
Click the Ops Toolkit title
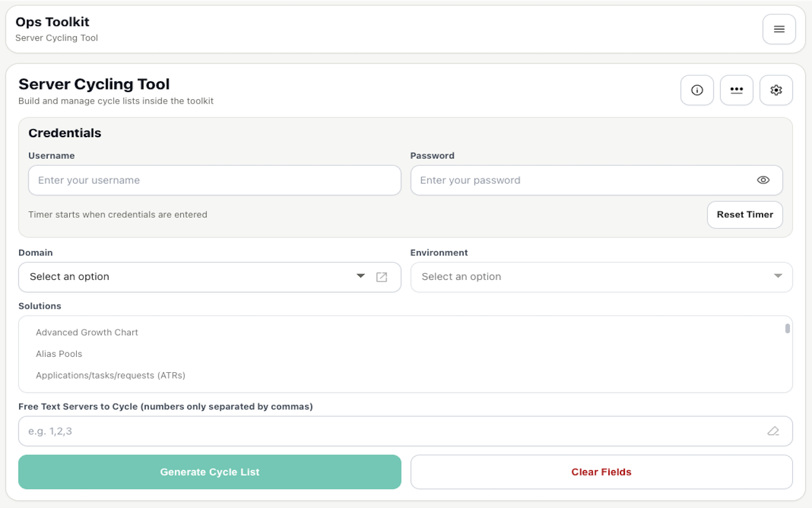click(53, 22)
